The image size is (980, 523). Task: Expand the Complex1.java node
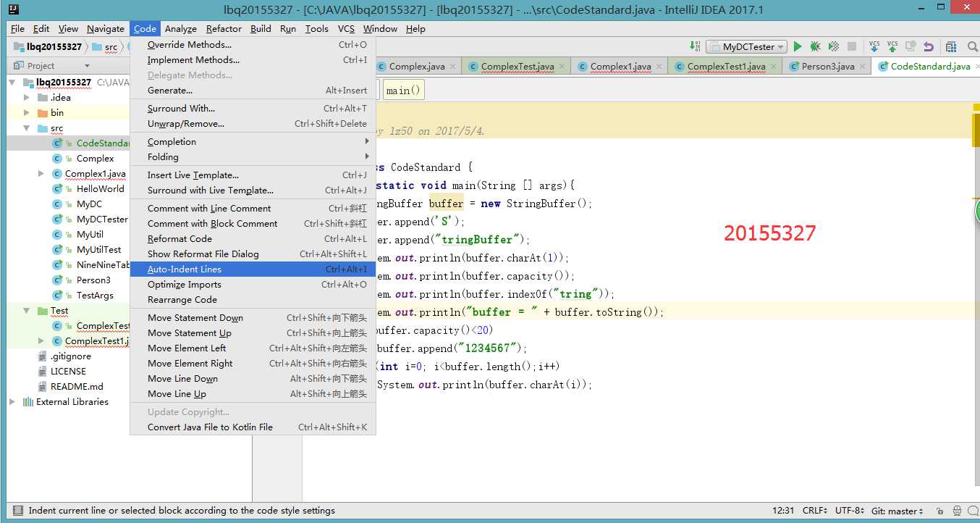[41, 174]
